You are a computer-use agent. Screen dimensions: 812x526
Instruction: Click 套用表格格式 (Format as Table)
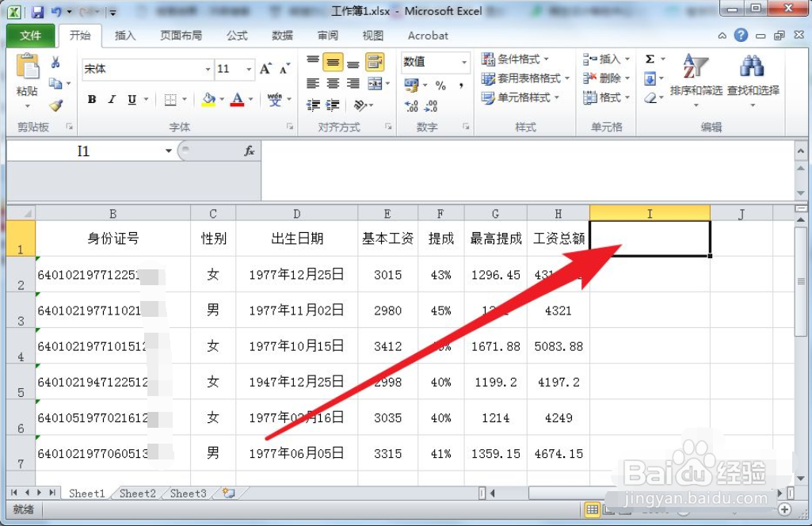tap(523, 78)
